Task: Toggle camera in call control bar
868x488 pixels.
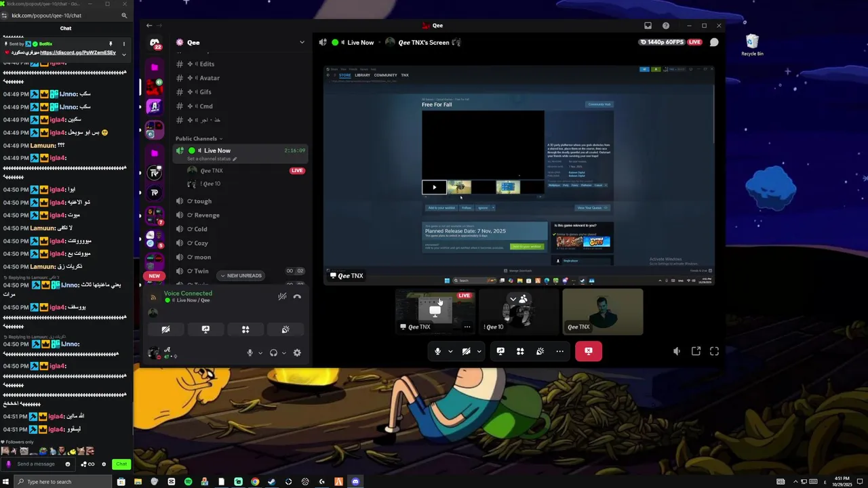Action: click(466, 351)
